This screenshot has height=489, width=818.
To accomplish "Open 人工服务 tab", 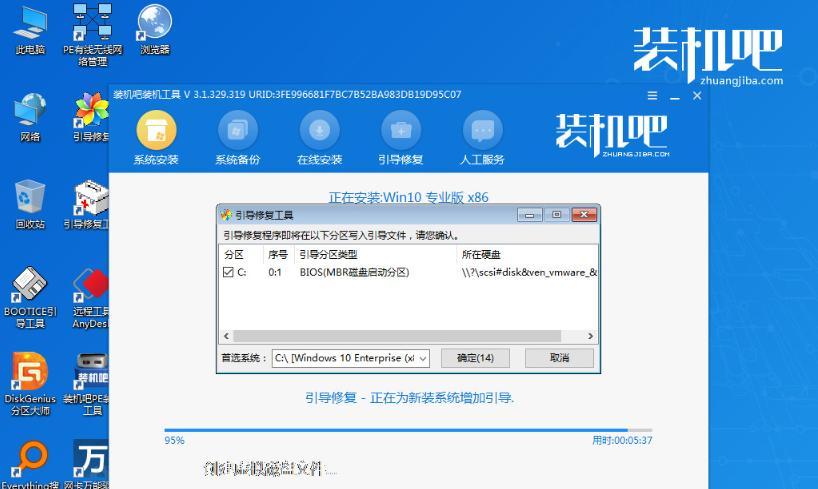I will click(483, 137).
